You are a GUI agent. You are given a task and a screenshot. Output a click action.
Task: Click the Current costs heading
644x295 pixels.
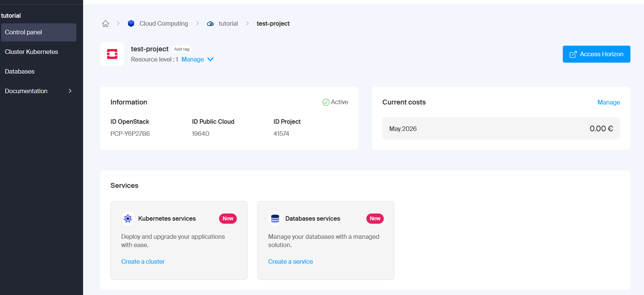404,102
